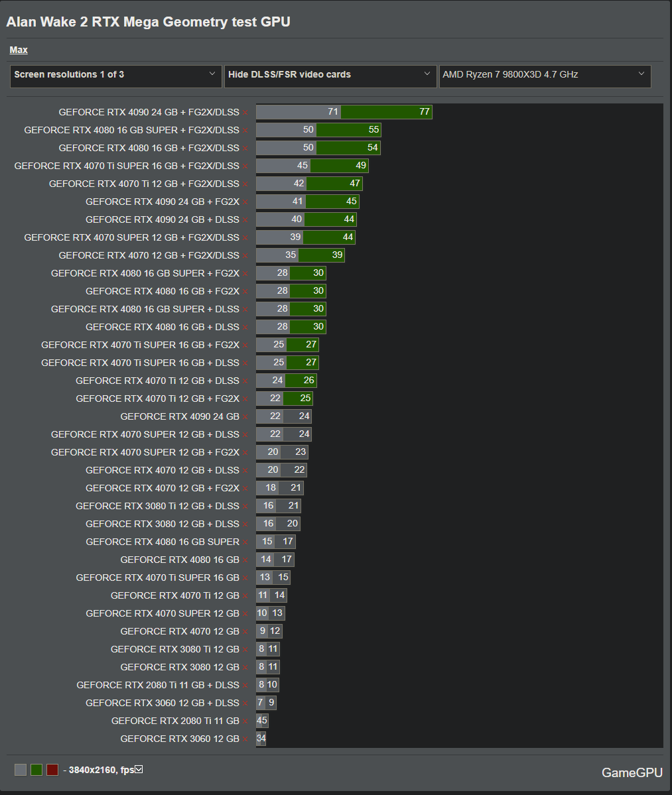Click the gray 71 fps bar of RTX 4090 + FG2X/DLSS
Screen dimensions: 672x795
[x=299, y=111]
